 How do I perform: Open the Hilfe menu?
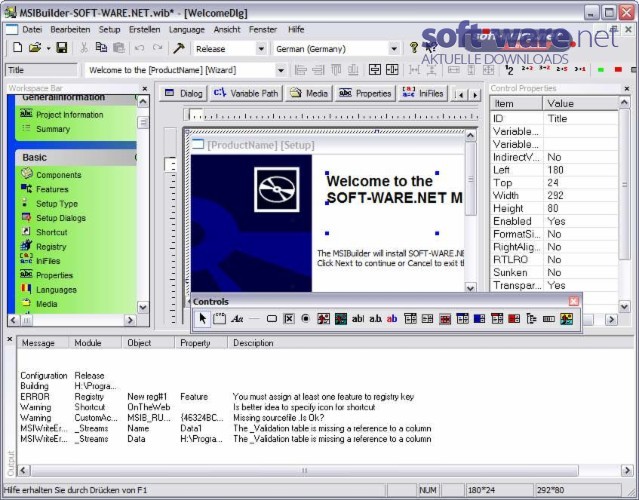pyautogui.click(x=296, y=29)
